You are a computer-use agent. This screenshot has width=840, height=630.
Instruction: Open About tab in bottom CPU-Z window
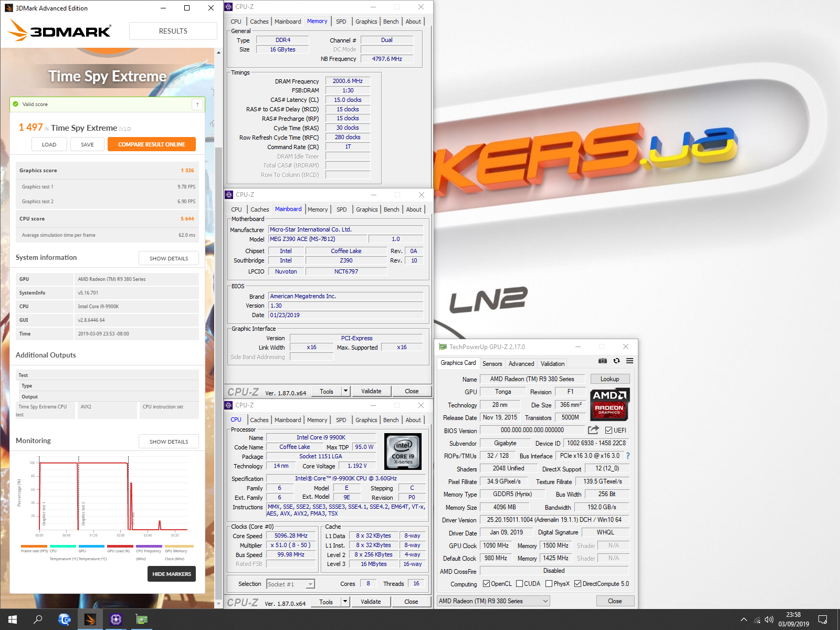pyautogui.click(x=413, y=420)
